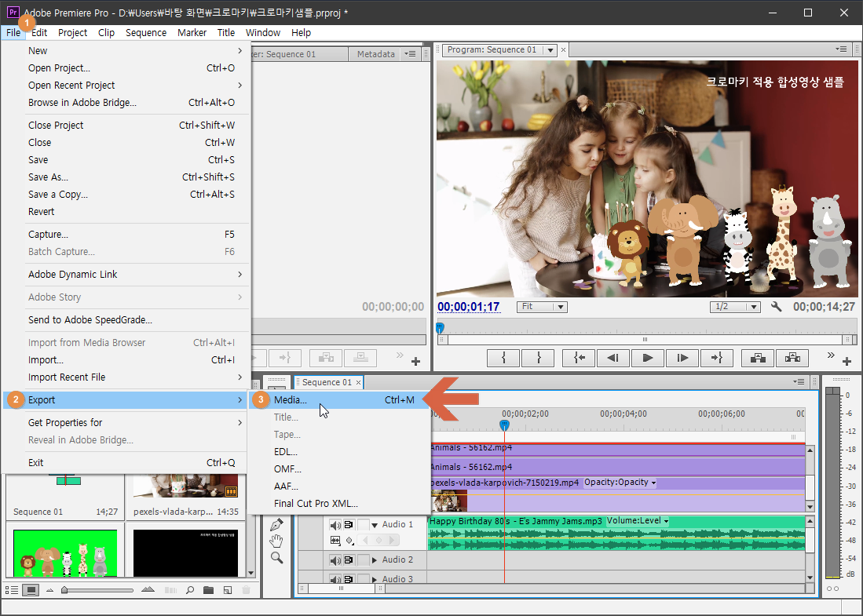Select Happy Birthday 80's audio clip

616,533
